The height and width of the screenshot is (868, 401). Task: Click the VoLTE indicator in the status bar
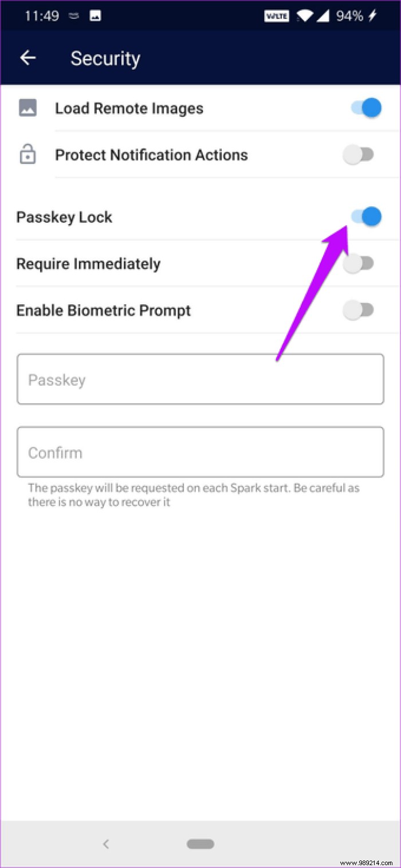[x=277, y=15]
